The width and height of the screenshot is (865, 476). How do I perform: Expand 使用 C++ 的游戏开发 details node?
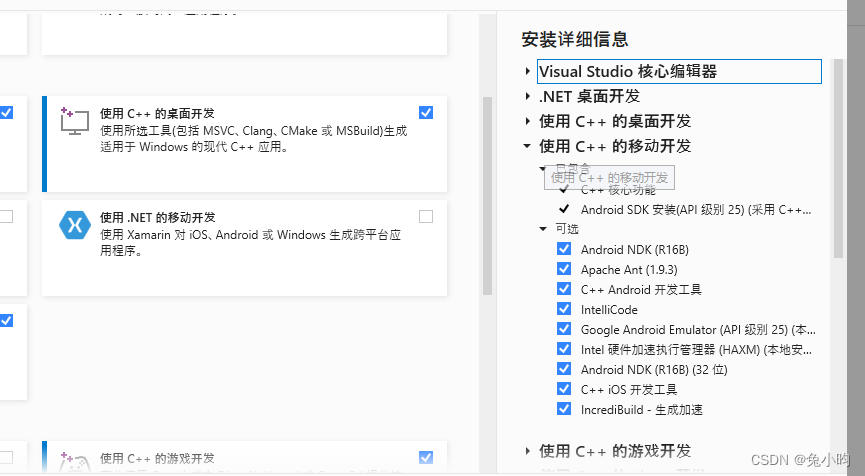click(x=527, y=451)
